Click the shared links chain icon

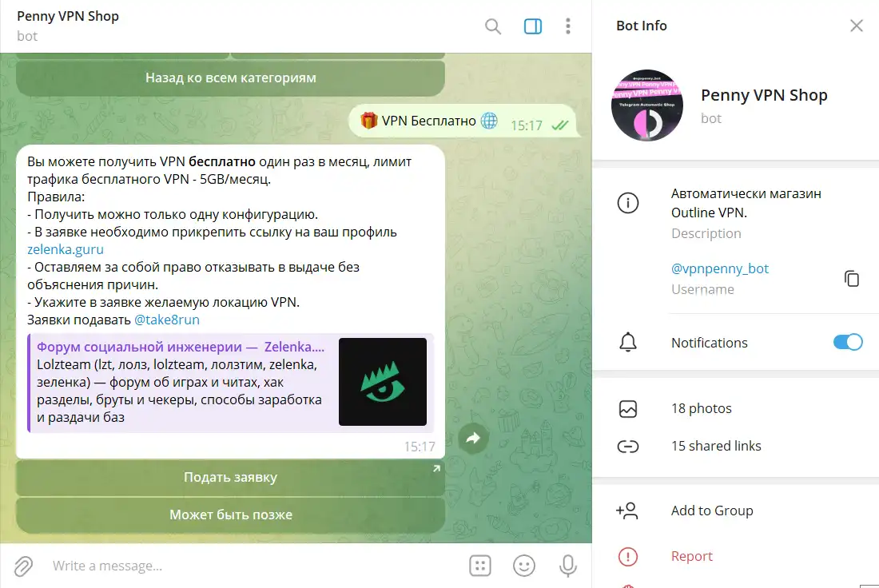628,446
